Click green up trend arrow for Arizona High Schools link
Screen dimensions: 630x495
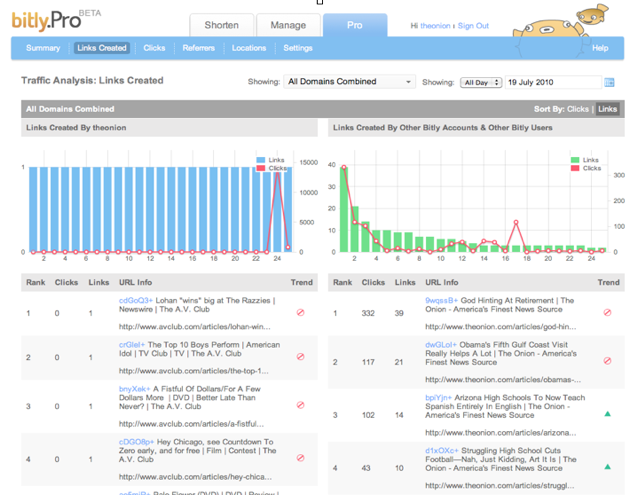coord(607,414)
